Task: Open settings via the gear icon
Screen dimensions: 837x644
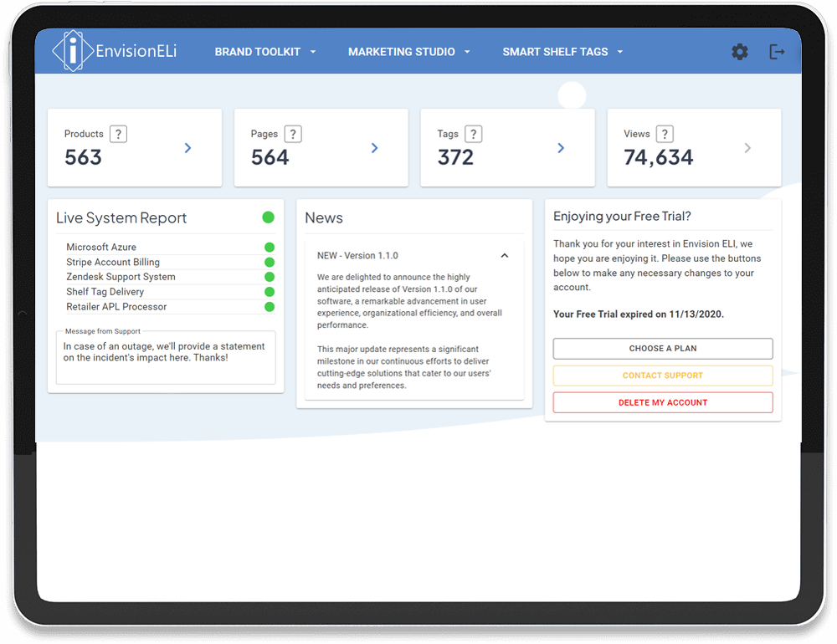Action: pyautogui.click(x=740, y=52)
